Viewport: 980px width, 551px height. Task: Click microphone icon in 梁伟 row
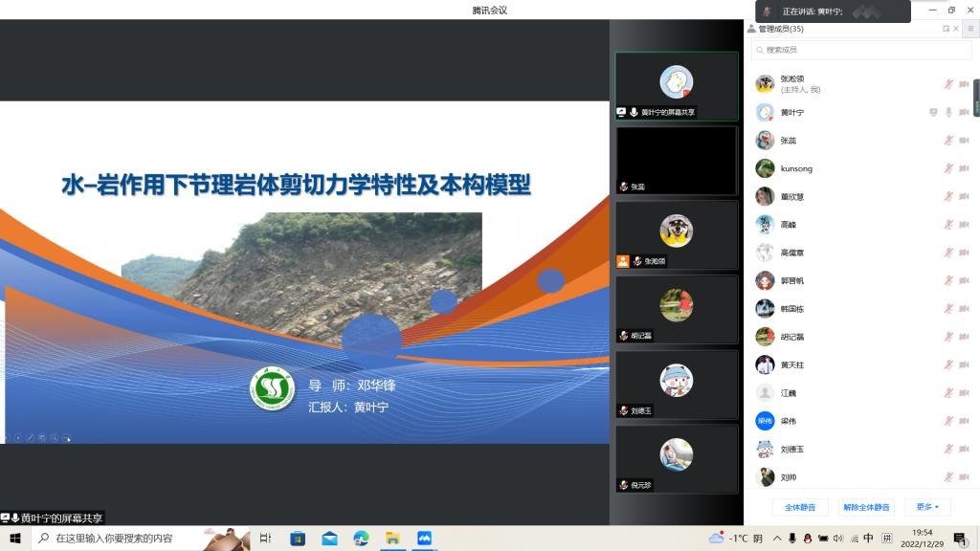948,421
